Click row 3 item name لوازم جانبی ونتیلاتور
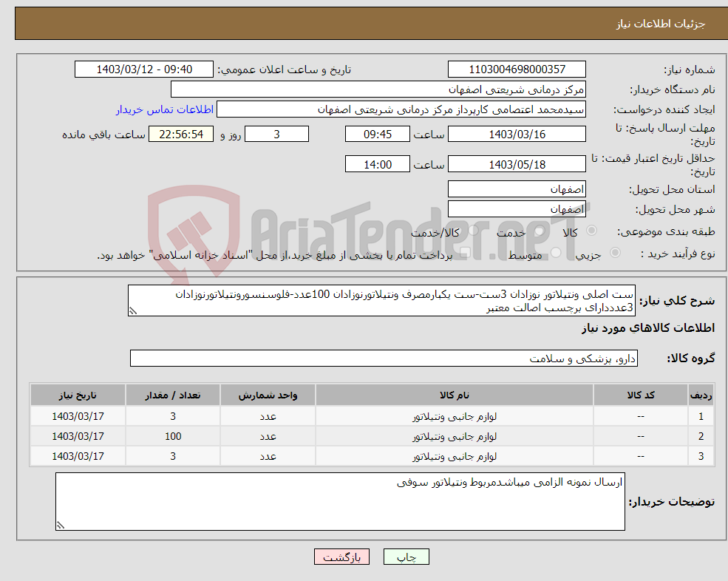The width and height of the screenshot is (728, 581). click(455, 456)
